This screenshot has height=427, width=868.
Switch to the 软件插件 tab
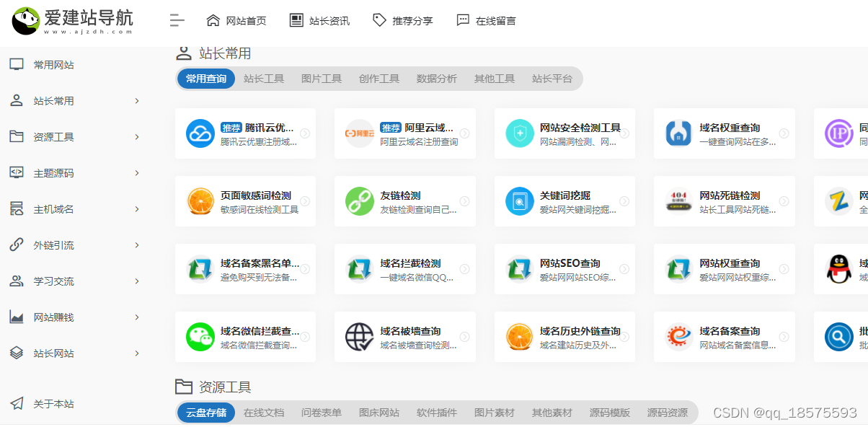437,413
